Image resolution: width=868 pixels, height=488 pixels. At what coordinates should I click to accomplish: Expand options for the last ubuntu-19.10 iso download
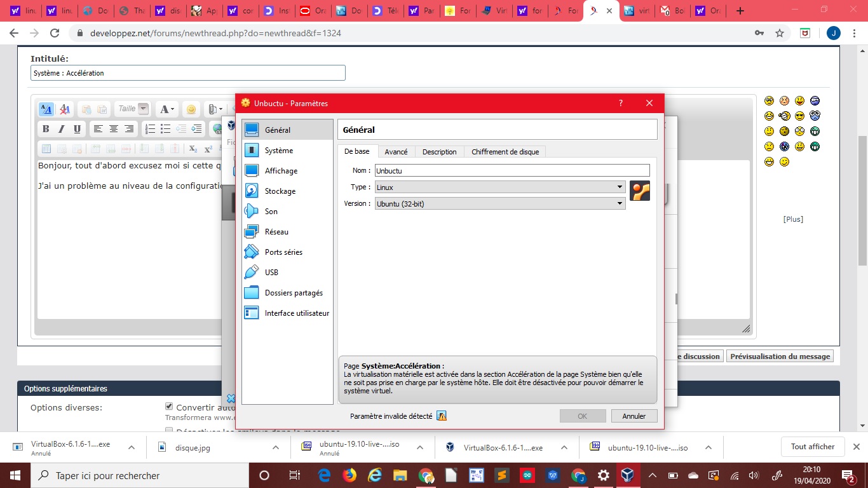coord(709,447)
